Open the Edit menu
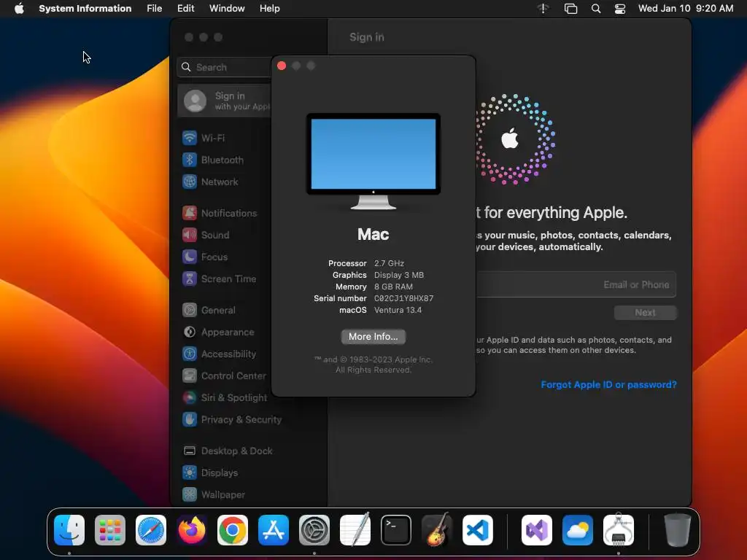 tap(186, 9)
